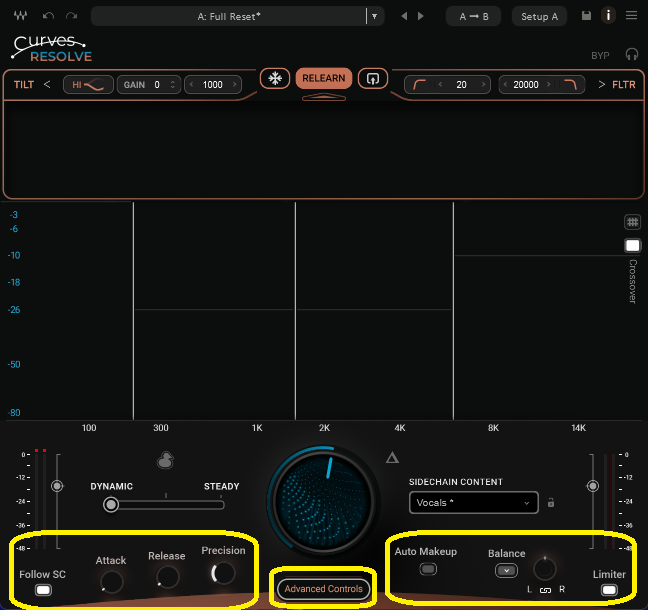The image size is (648, 610).
Task: Toggle the Limiter switch
Action: 609,590
